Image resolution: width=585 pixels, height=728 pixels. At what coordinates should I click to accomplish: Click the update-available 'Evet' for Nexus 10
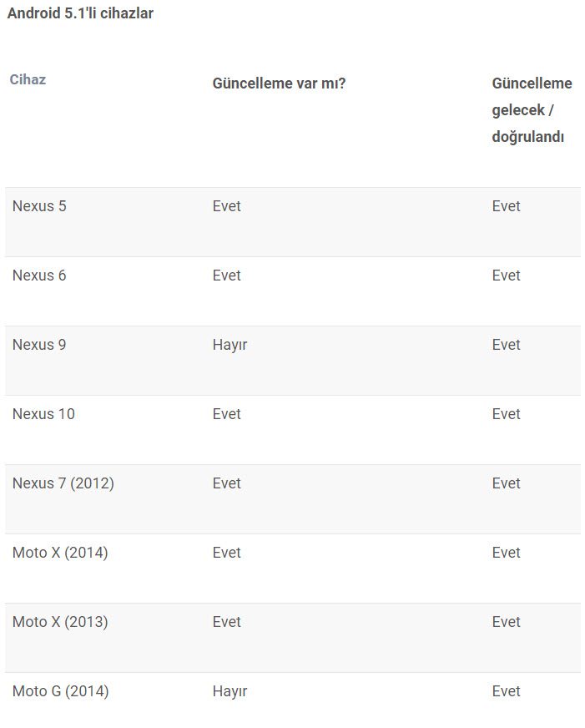click(x=226, y=413)
